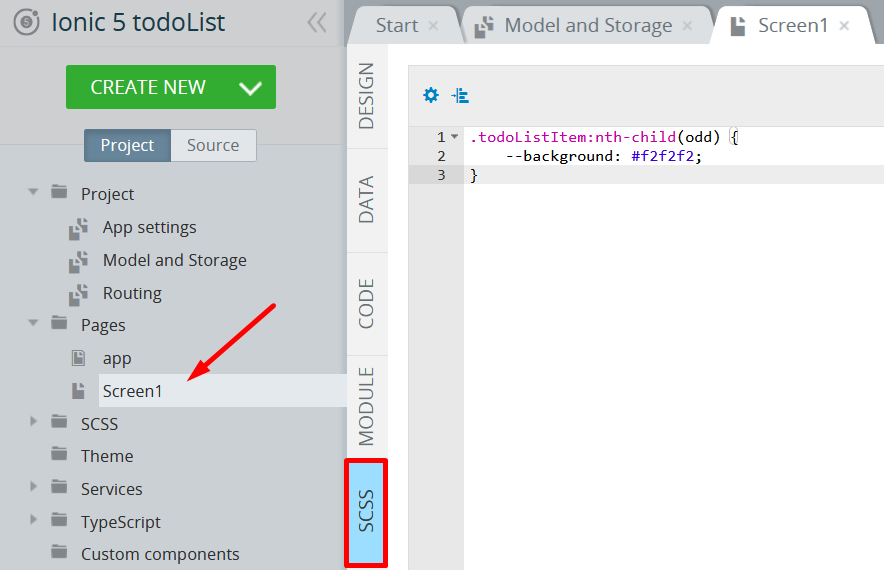Image resolution: width=884 pixels, height=570 pixels.
Task: Click the Routing file icon
Action: click(x=78, y=295)
